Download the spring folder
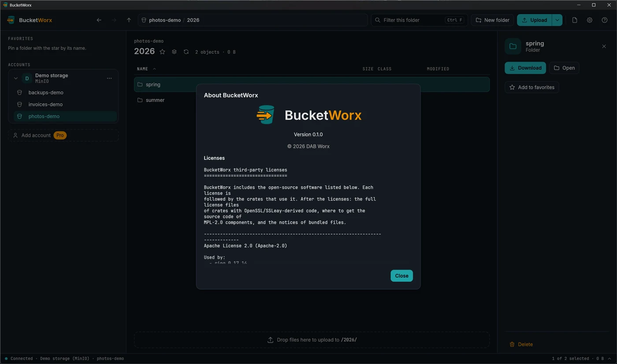Screen dimensions: 617x364 click(525, 68)
